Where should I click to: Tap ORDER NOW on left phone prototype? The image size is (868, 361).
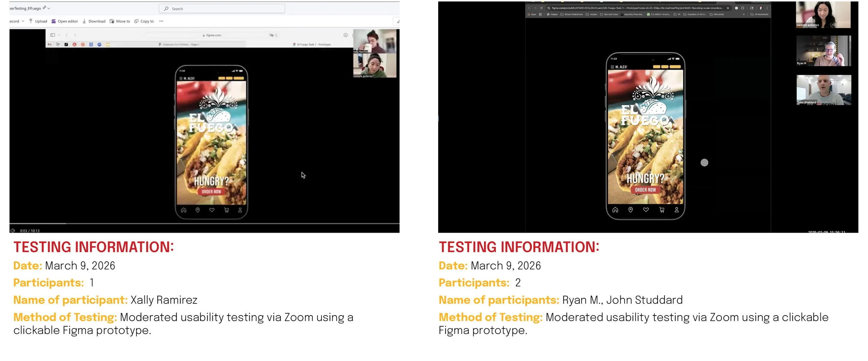pyautogui.click(x=211, y=192)
